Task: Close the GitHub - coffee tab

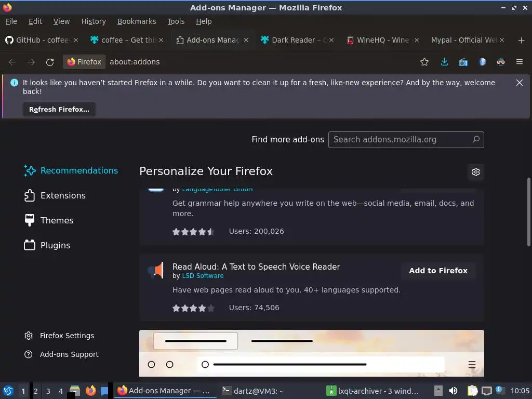Action: pyautogui.click(x=76, y=40)
